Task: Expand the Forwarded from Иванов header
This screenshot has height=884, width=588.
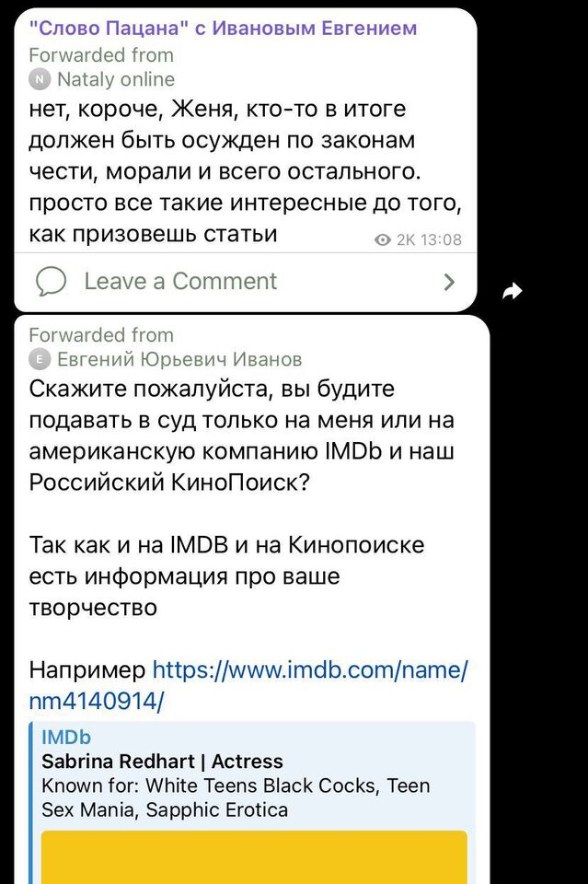Action: [x=101, y=334]
